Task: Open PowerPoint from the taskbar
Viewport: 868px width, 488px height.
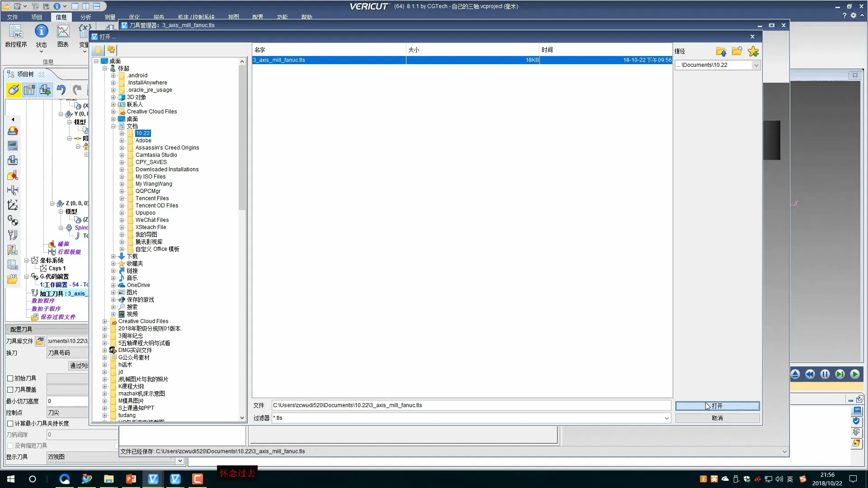Action: (x=131, y=479)
